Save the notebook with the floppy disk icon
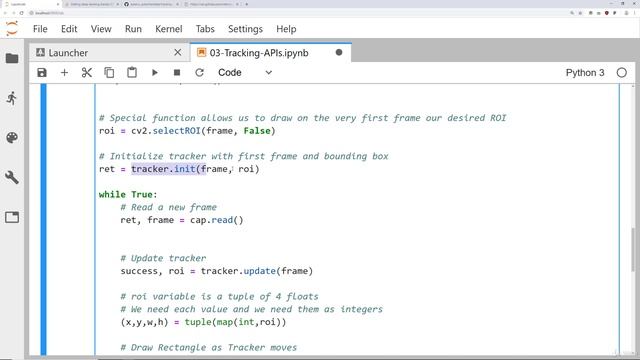Image resolution: width=640 pixels, height=360 pixels. pyautogui.click(x=42, y=73)
